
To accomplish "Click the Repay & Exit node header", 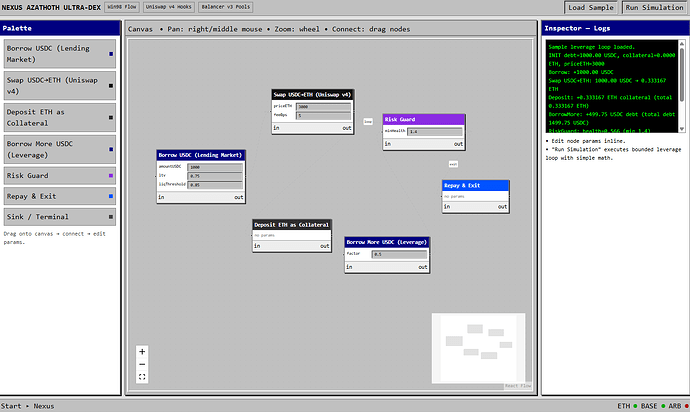I will [476, 185].
